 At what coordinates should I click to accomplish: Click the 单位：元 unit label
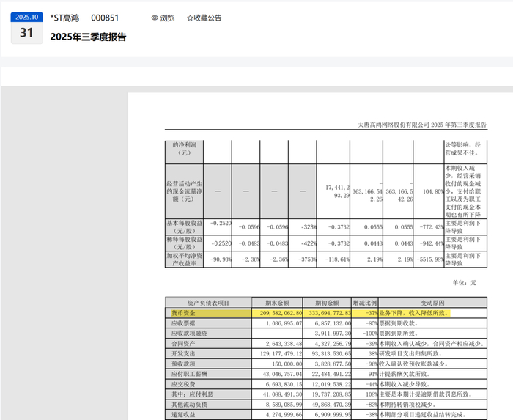click(464, 283)
